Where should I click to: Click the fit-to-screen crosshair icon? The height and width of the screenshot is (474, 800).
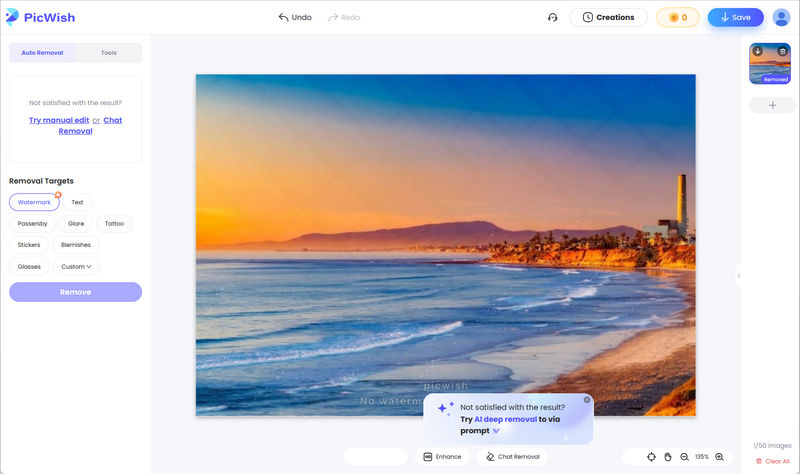(x=651, y=456)
